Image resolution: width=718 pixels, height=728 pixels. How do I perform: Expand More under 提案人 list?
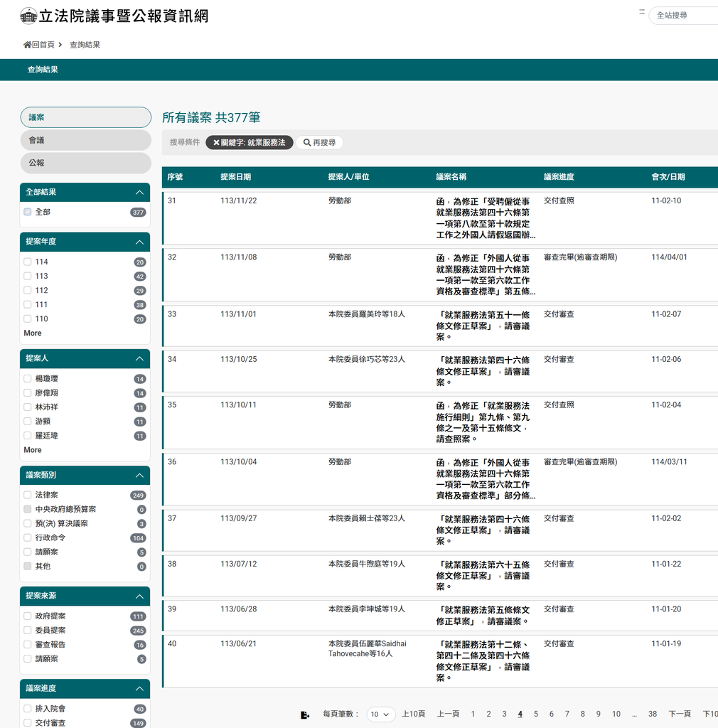33,450
